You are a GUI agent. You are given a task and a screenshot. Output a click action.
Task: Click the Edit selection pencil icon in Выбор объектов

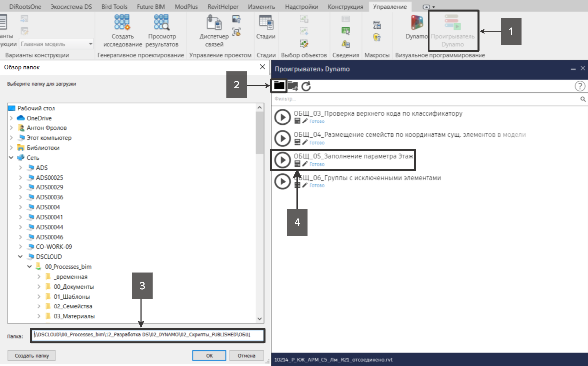point(304,44)
